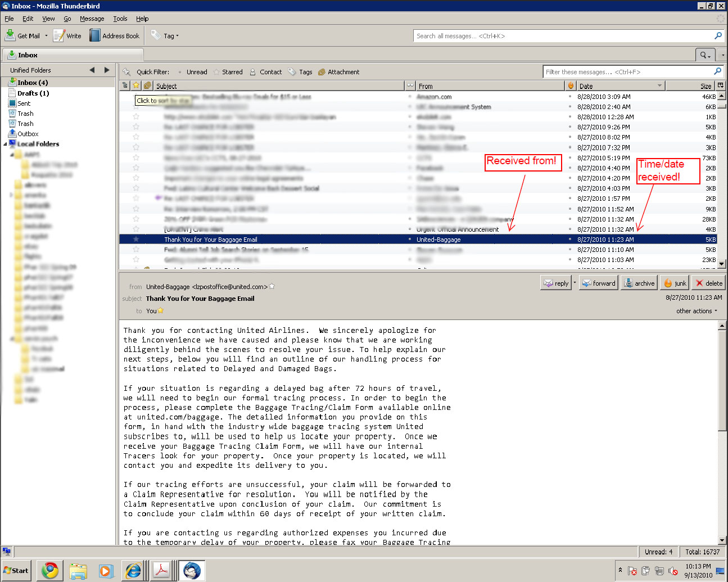Toggle the Contact quick filter

coord(265,71)
